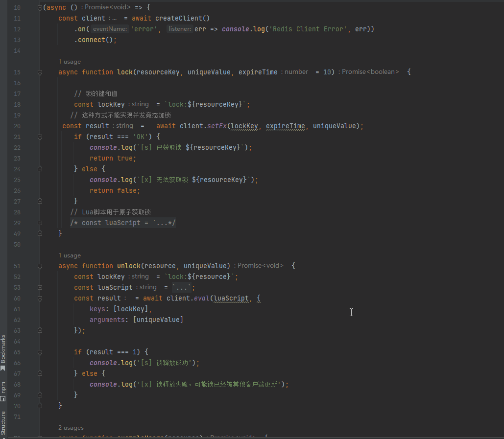The width and height of the screenshot is (504, 439).
Task: Click the '[x] 锁释放失败' log string on line 68
Action: click(211, 384)
